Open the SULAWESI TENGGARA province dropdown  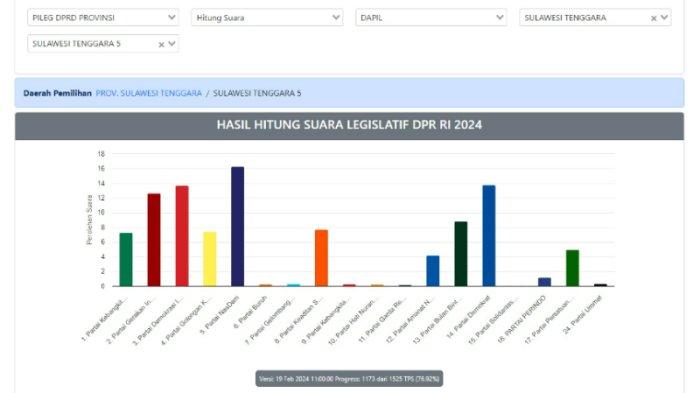click(595, 17)
